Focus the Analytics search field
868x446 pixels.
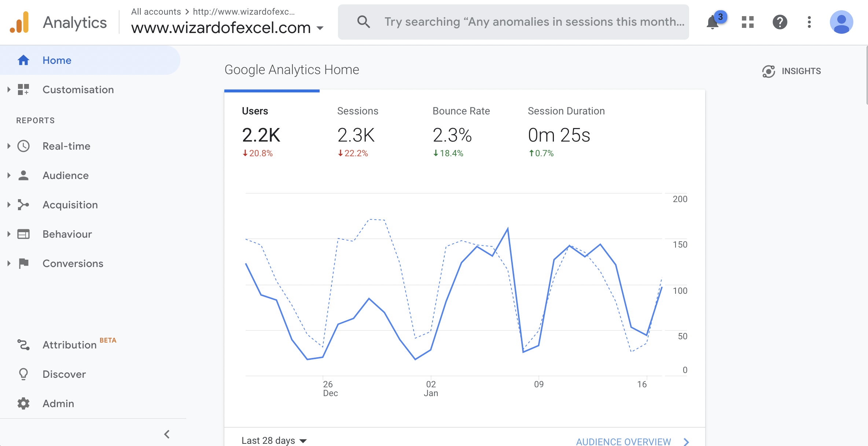coord(513,22)
